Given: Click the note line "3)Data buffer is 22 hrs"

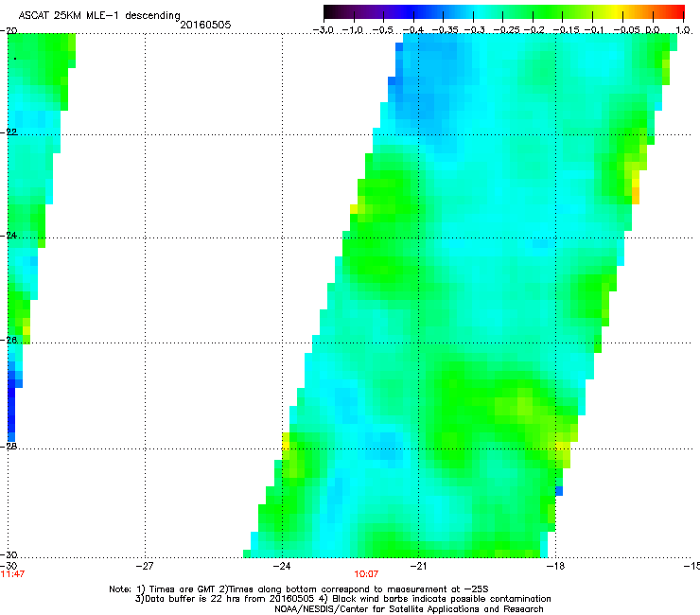Looking at the screenshot, I should [342, 599].
